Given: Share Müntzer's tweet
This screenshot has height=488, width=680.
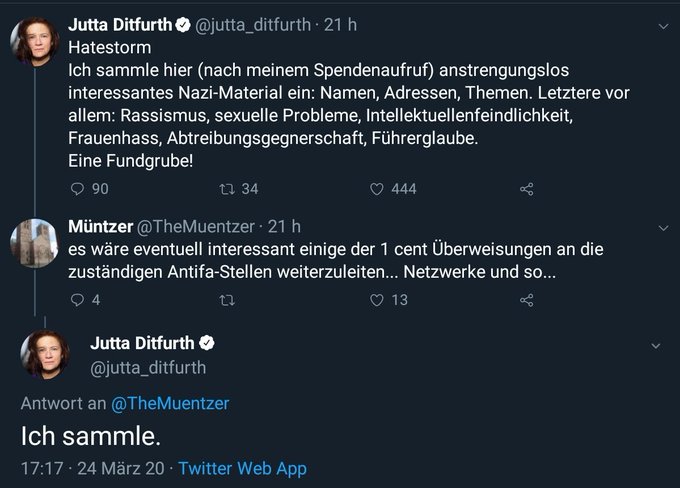Looking at the screenshot, I should pos(527,300).
